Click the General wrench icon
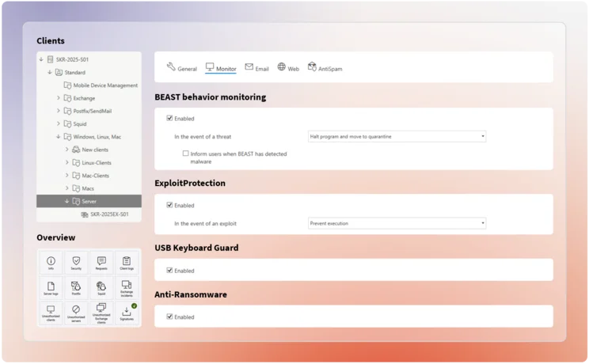 171,66
